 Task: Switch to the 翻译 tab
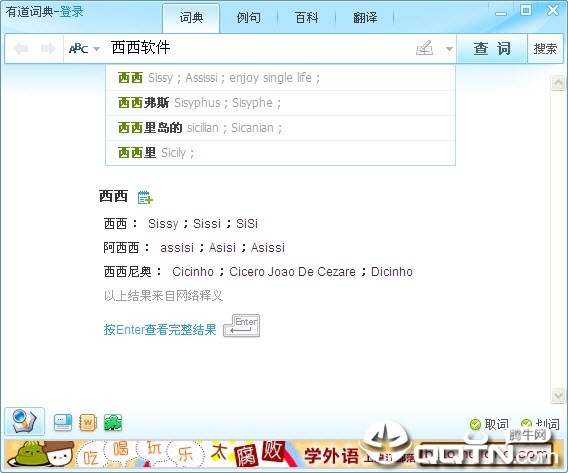(365, 17)
